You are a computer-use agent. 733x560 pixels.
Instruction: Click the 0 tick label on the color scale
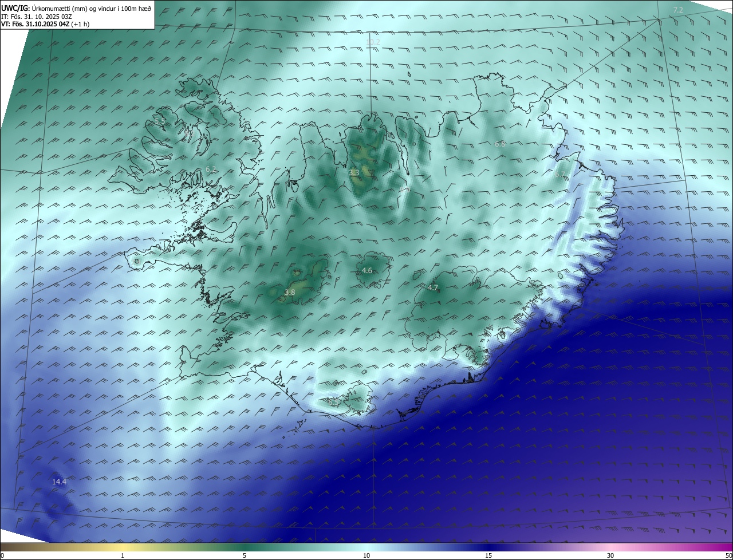pos(2,555)
